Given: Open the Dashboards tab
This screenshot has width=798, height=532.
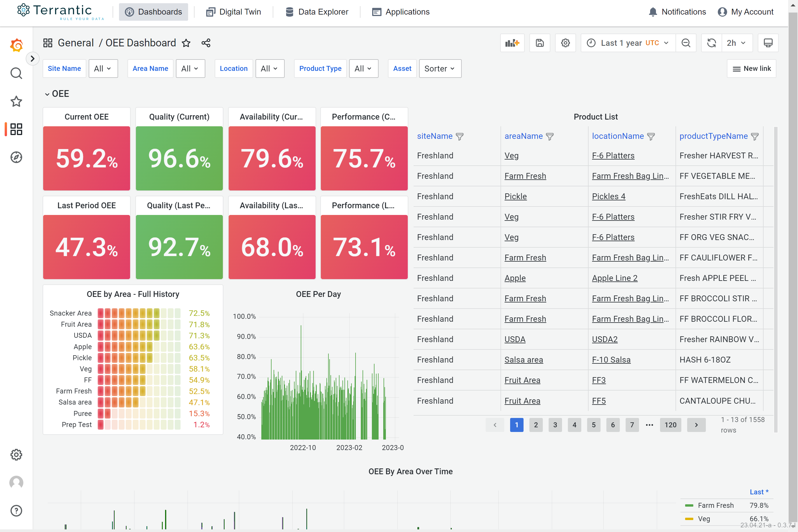Looking at the screenshot, I should point(153,12).
